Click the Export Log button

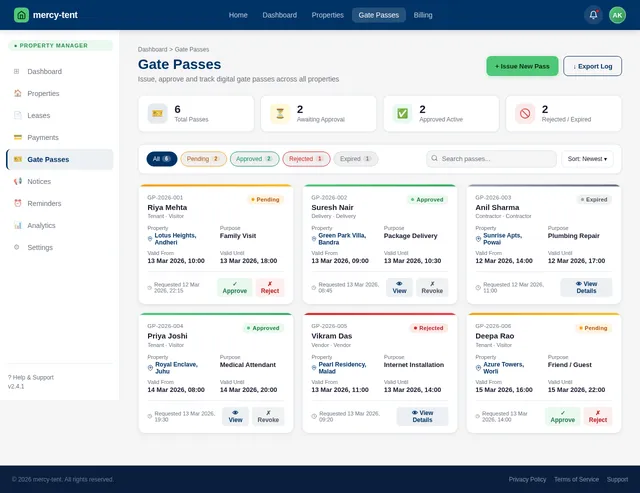point(593,66)
